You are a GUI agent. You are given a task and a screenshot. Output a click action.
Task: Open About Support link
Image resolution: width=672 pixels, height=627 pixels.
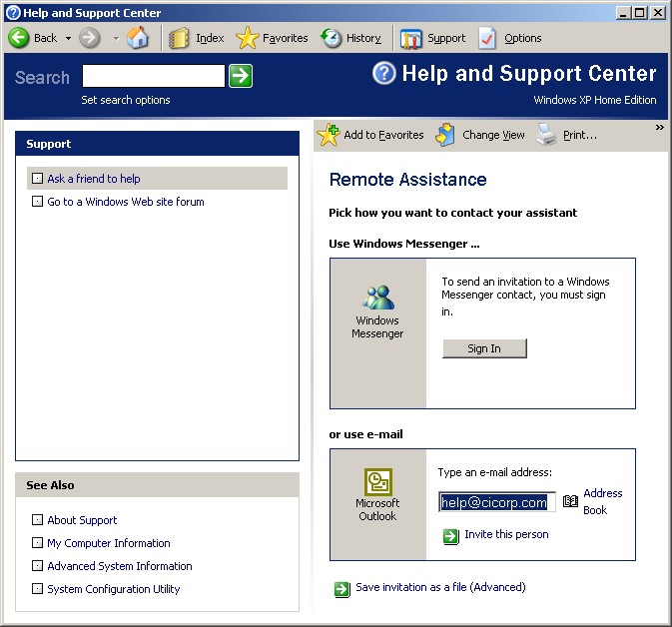point(82,520)
